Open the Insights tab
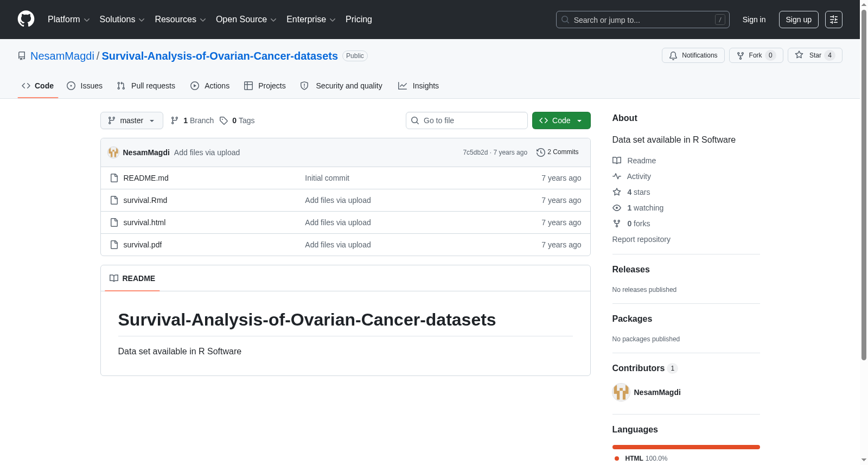 tap(418, 86)
